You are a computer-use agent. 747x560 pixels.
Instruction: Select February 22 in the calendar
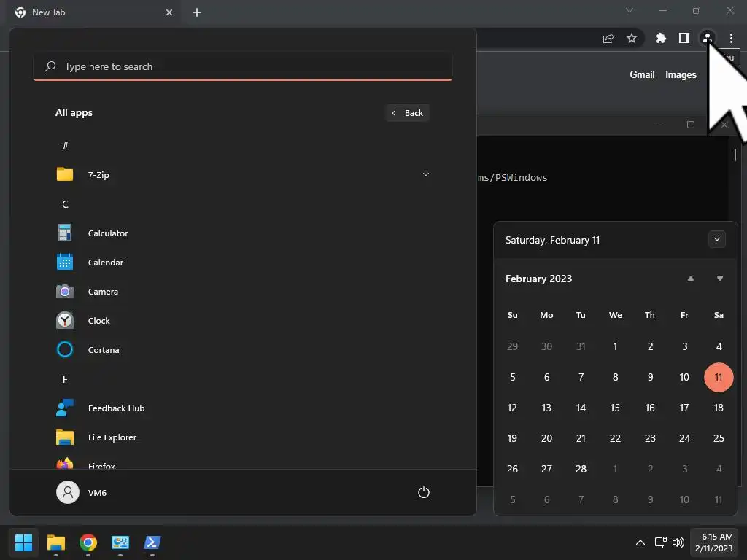point(615,438)
